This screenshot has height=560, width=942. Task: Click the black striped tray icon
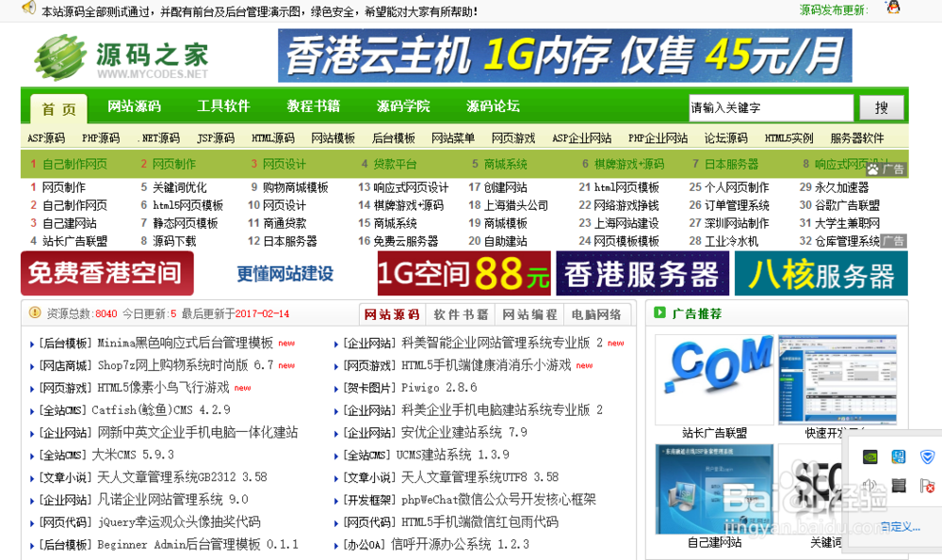pyautogui.click(x=898, y=485)
